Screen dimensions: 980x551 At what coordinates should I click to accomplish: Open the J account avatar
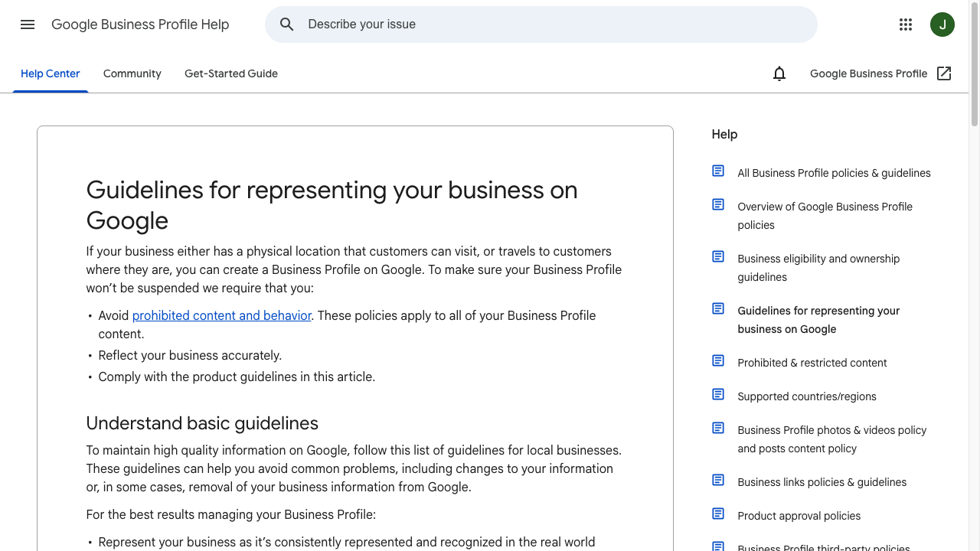942,24
